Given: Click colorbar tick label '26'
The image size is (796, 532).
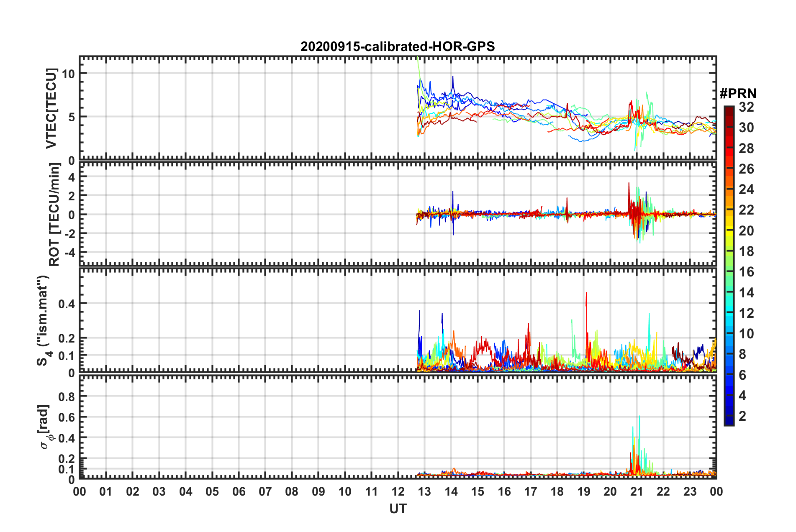Looking at the screenshot, I should tap(746, 169).
